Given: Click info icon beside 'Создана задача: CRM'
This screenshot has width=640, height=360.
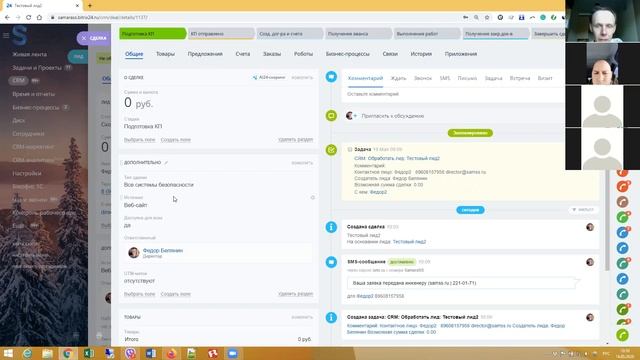Looking at the screenshot, I should click(x=331, y=317).
